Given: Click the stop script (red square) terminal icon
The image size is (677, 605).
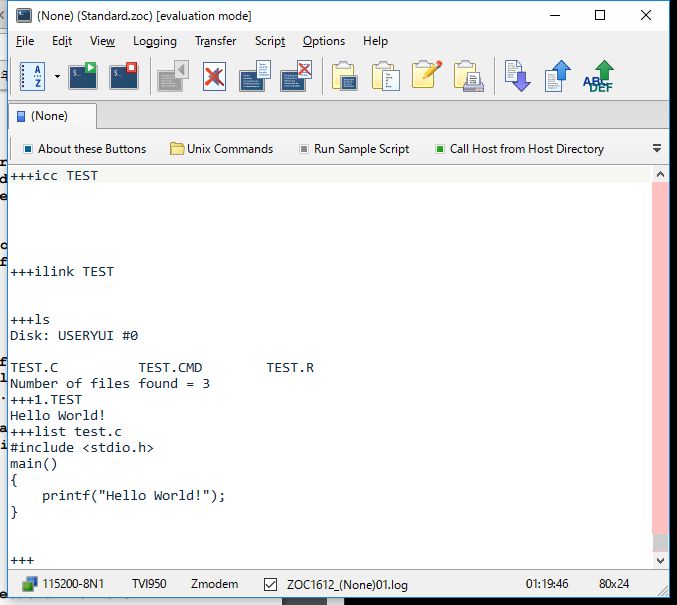Looking at the screenshot, I should coord(123,76).
